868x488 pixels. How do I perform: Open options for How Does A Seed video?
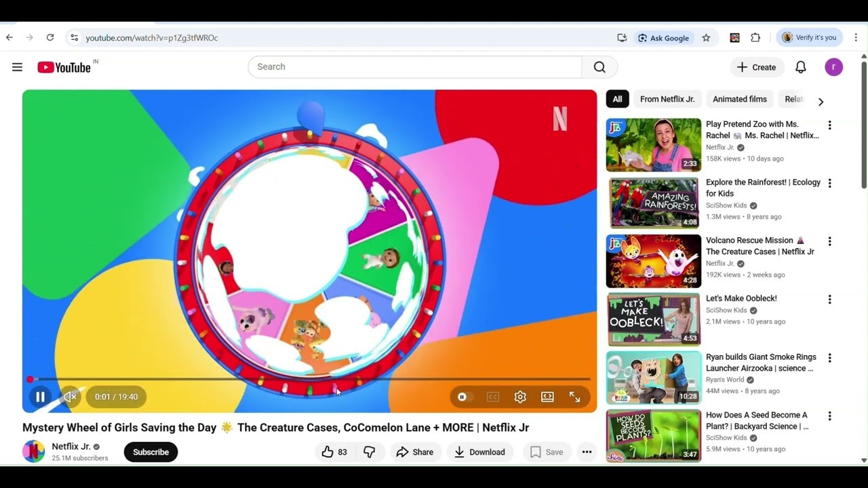point(829,417)
